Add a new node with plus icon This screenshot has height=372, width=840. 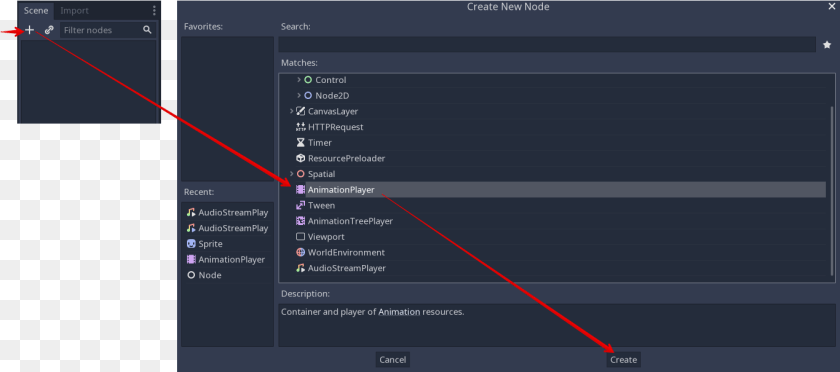(29, 30)
